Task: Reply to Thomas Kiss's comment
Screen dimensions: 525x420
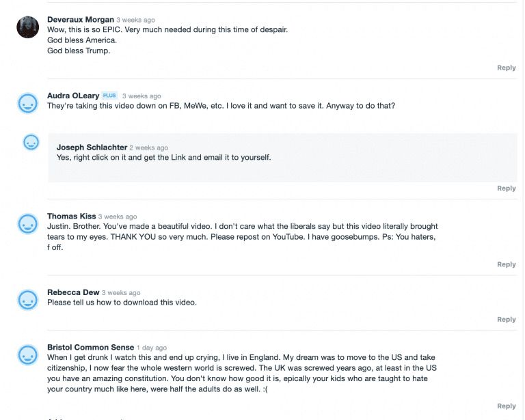Action: click(x=506, y=264)
